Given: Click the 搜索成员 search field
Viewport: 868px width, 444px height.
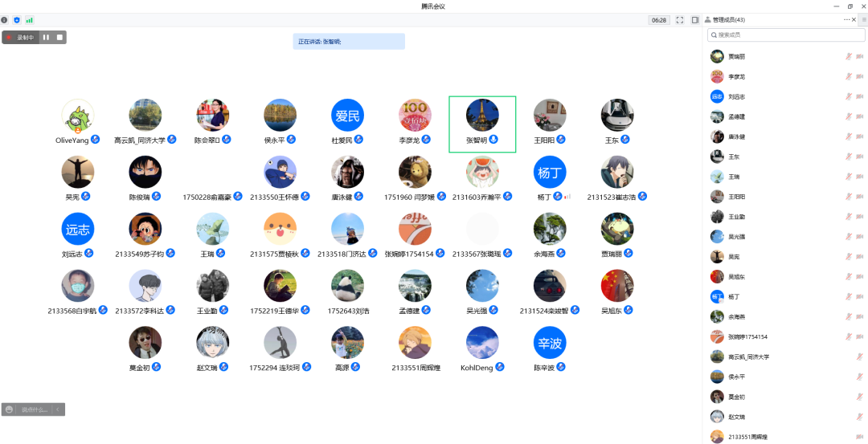Looking at the screenshot, I should coord(786,35).
